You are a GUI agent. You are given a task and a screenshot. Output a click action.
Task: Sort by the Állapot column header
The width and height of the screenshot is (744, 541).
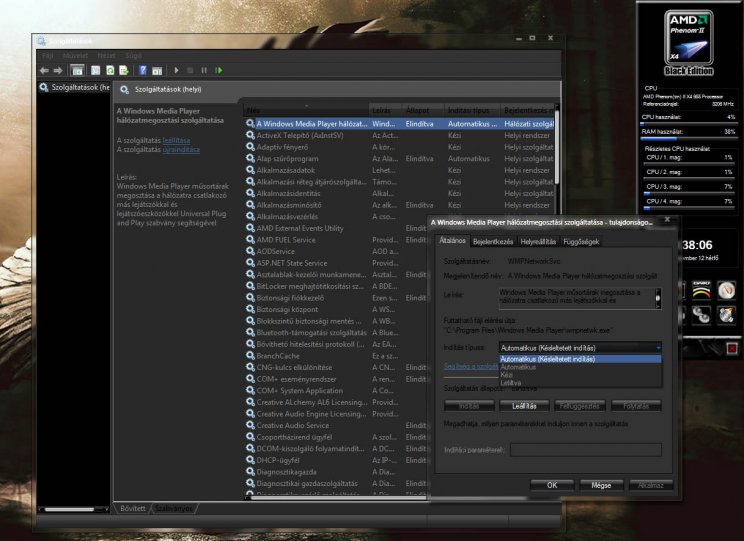click(x=423, y=110)
